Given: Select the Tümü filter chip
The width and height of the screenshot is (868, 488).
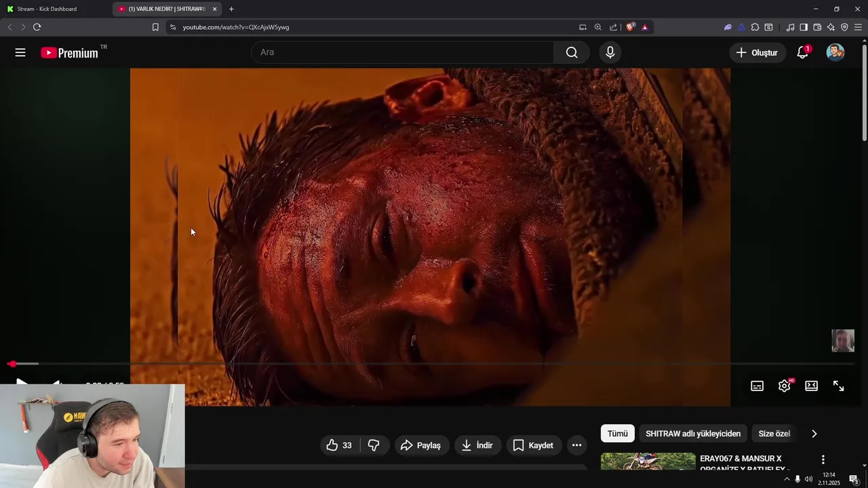Looking at the screenshot, I should pyautogui.click(x=618, y=434).
